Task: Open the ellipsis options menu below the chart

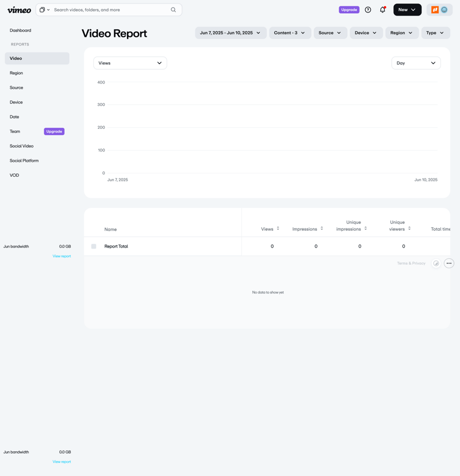Action: 448,263
